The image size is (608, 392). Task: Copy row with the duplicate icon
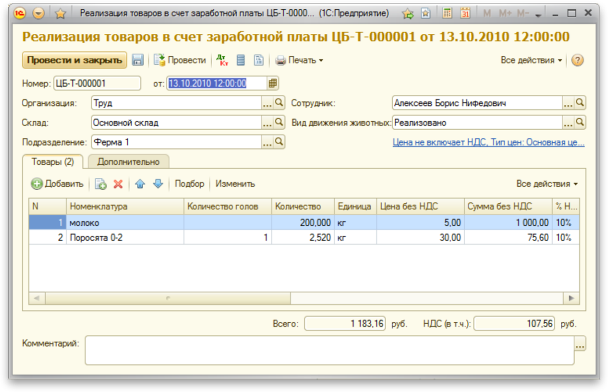pyautogui.click(x=101, y=184)
